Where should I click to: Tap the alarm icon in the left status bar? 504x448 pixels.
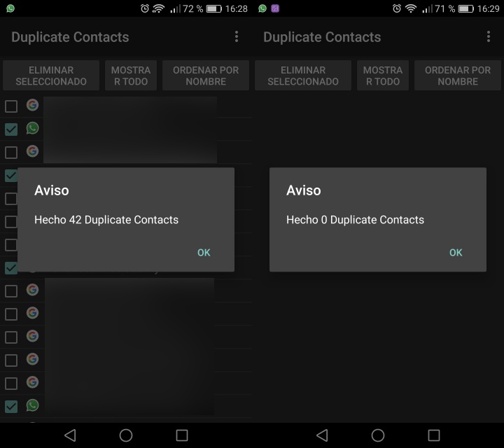point(145,8)
